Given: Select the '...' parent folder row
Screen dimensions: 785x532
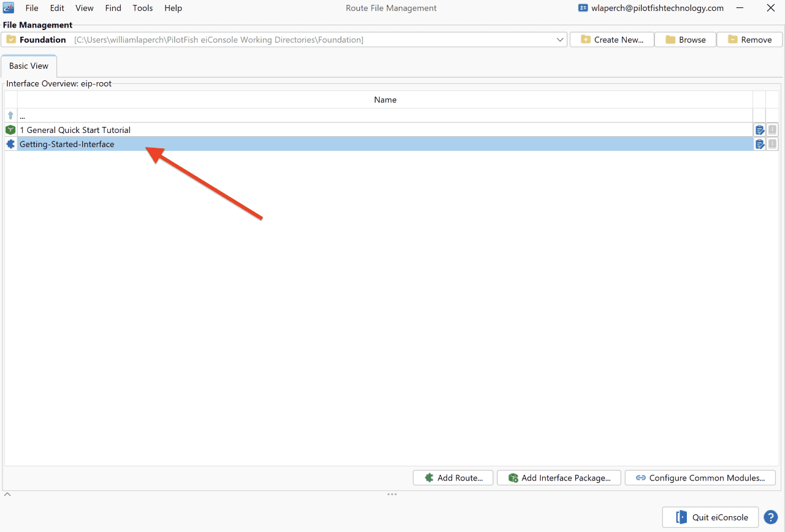Looking at the screenshot, I should 385,115.
